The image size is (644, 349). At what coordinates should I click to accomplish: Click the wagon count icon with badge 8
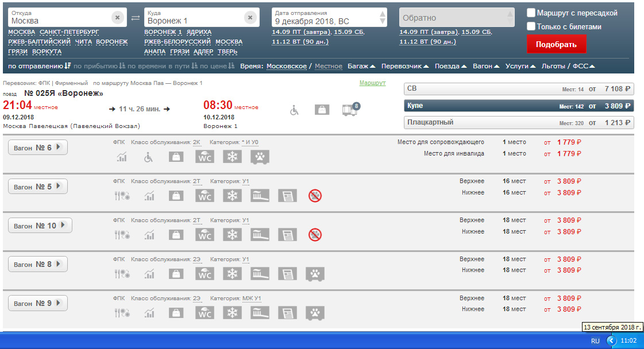(349, 110)
